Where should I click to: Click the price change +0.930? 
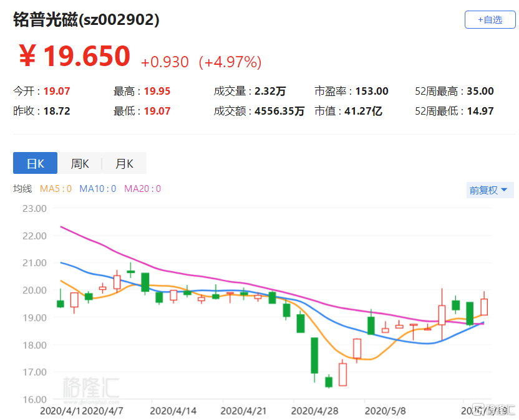click(165, 62)
